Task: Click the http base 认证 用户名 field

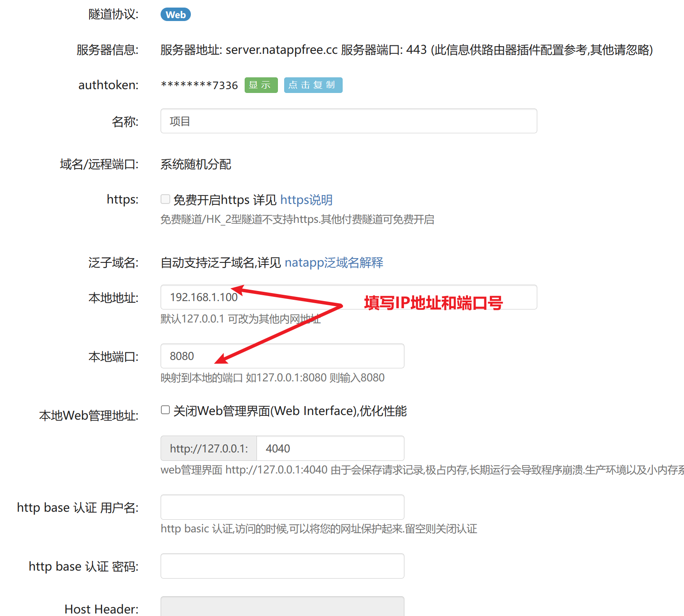Action: pyautogui.click(x=282, y=507)
